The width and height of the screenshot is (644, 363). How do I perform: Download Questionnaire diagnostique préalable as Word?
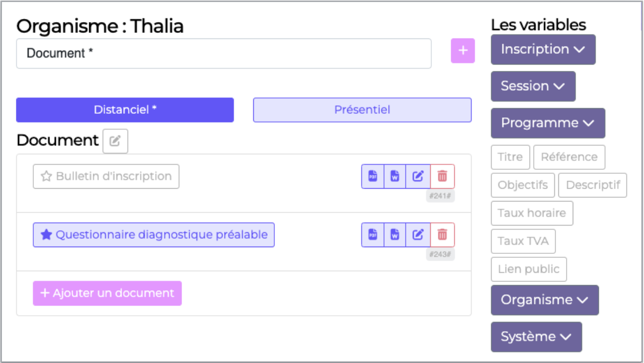point(395,235)
